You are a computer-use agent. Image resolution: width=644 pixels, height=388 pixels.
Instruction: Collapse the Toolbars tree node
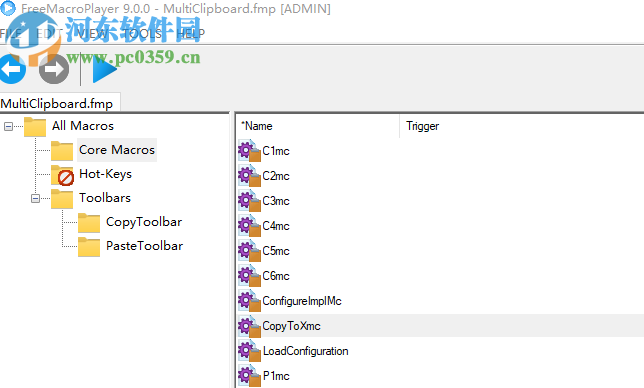(x=35, y=199)
